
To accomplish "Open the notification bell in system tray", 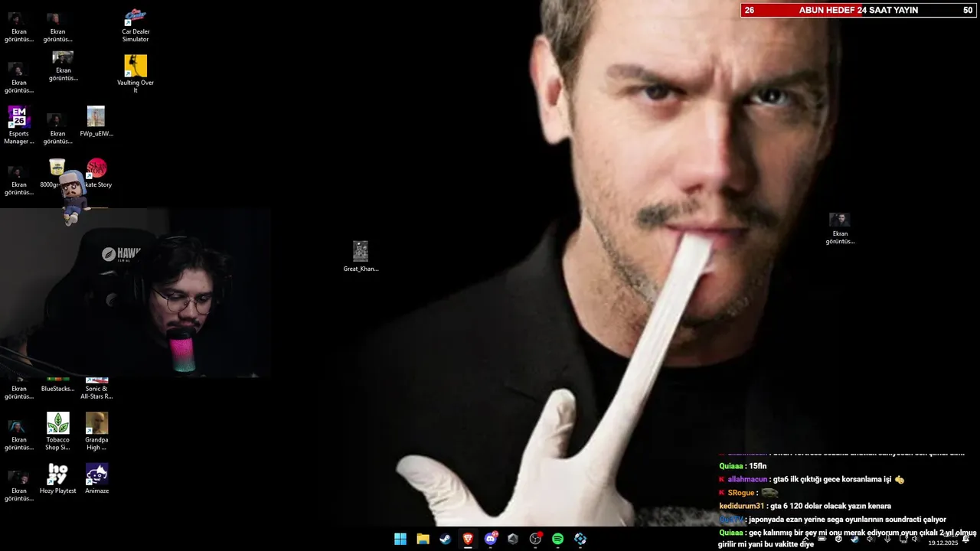I will [965, 539].
